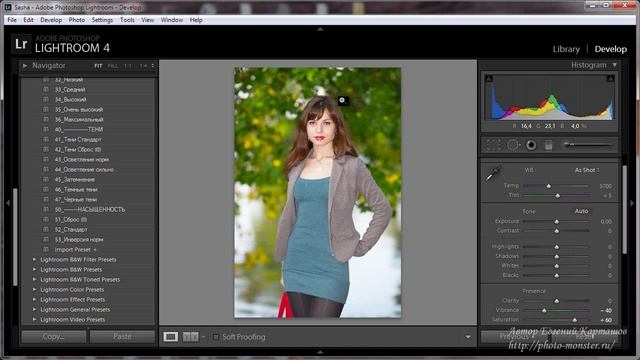This screenshot has height=360, width=640.
Task: Open the File menu
Action: [x=12, y=20]
